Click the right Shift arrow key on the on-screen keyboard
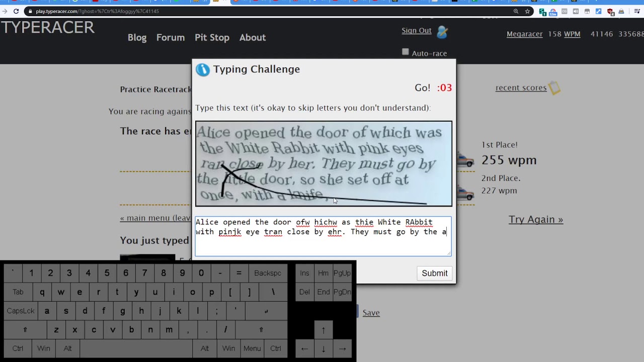644x362 pixels. click(261, 329)
